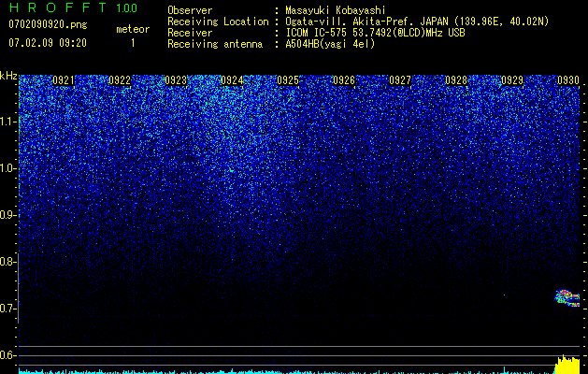Image resolution: width=588 pixels, height=374 pixels.
Task: Click the Receiver field label
Action: 190,33
